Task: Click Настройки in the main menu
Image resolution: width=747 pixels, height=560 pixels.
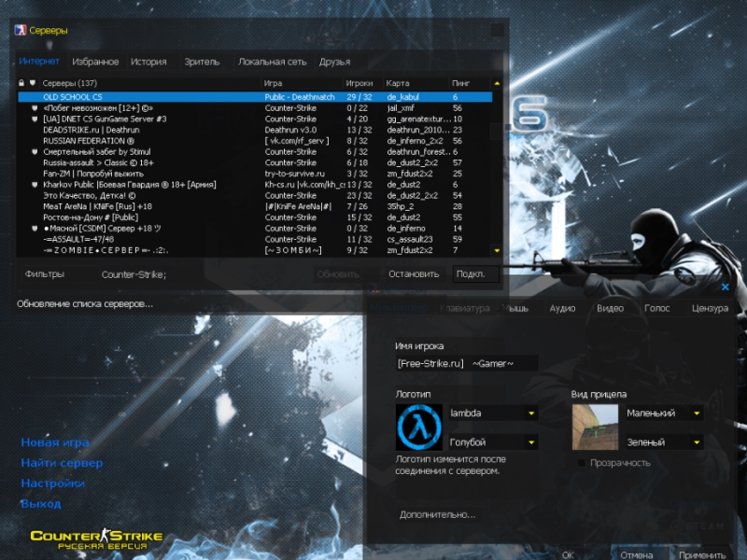Action: (53, 483)
